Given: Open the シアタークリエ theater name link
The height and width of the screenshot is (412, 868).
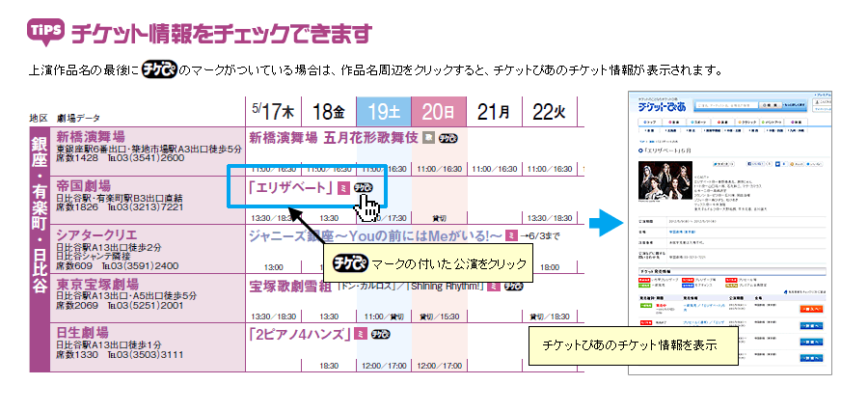Looking at the screenshot, I should coord(96,234).
